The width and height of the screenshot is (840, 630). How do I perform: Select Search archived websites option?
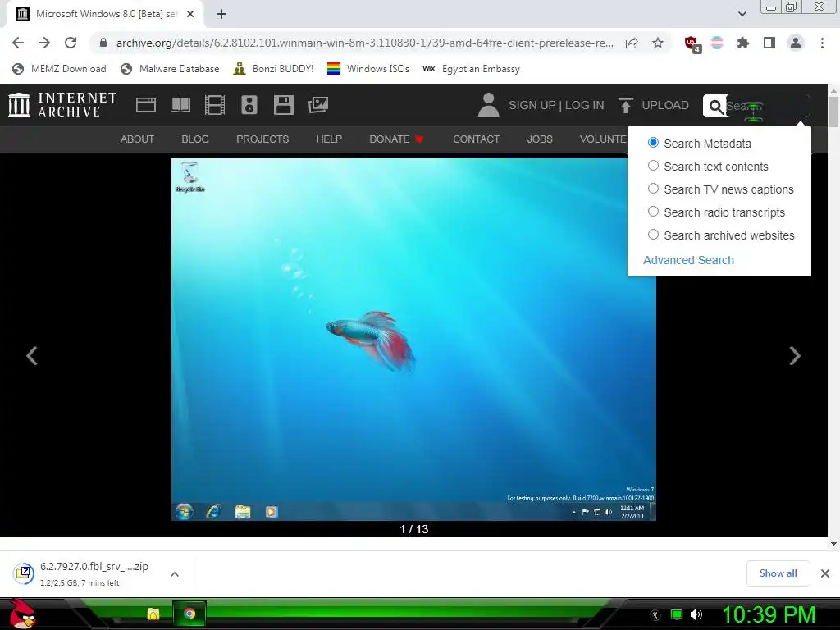pyautogui.click(x=653, y=235)
